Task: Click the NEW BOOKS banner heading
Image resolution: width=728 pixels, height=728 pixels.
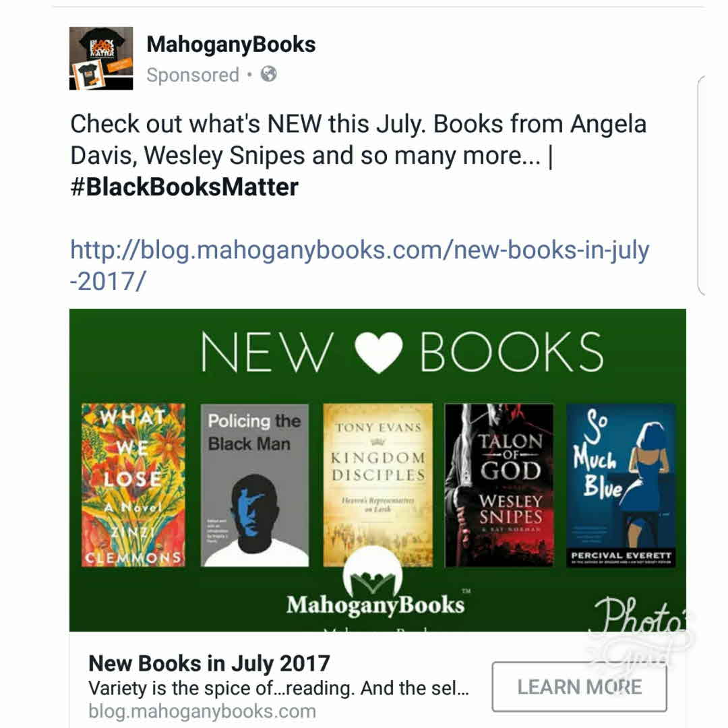Action: [x=402, y=353]
